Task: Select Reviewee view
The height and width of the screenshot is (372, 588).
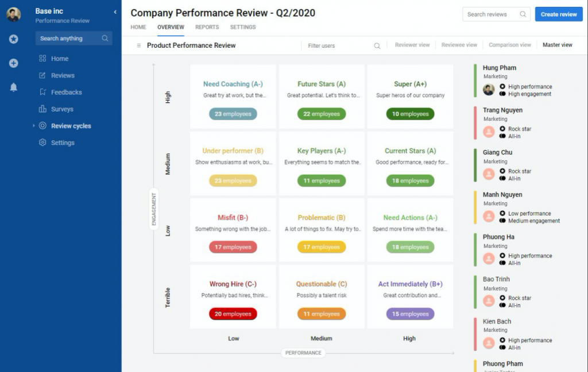Action: tap(459, 45)
